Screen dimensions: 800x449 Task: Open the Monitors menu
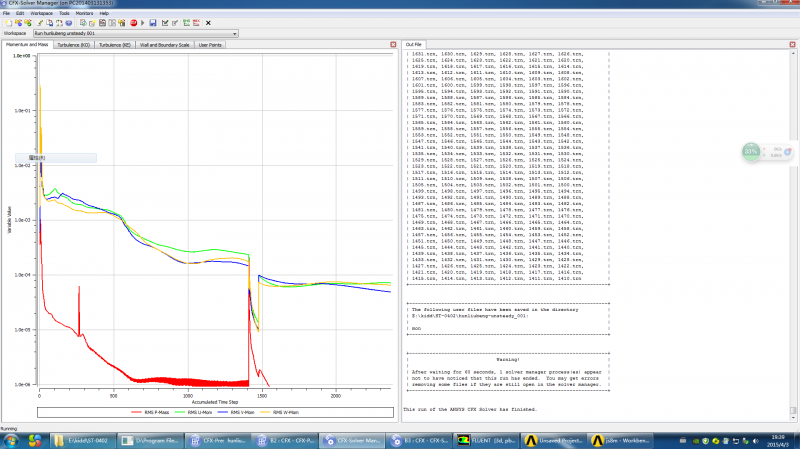coord(84,13)
